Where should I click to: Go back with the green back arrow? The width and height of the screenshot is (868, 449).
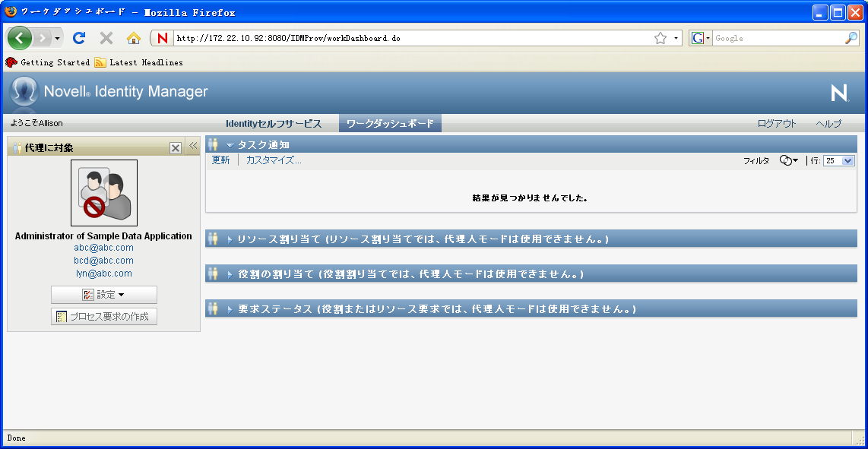(19, 38)
